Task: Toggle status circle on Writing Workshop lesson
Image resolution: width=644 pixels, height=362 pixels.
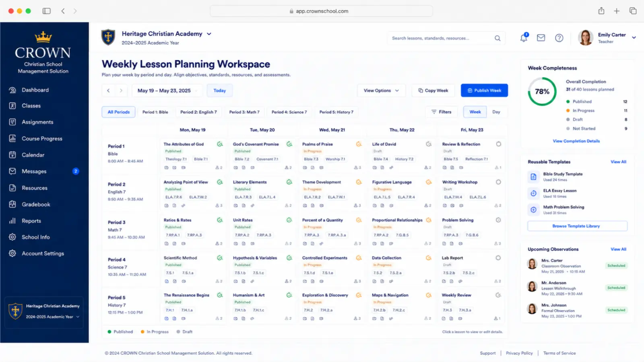Action: click(x=498, y=182)
